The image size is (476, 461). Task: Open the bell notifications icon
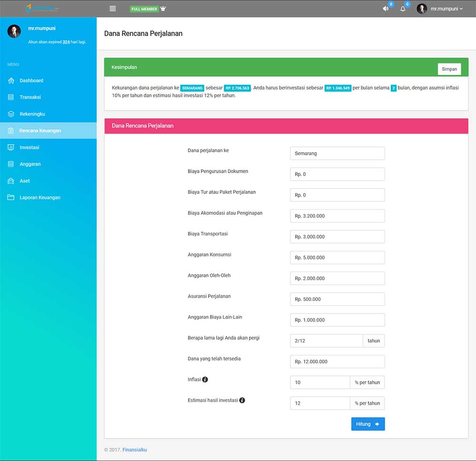[403, 9]
